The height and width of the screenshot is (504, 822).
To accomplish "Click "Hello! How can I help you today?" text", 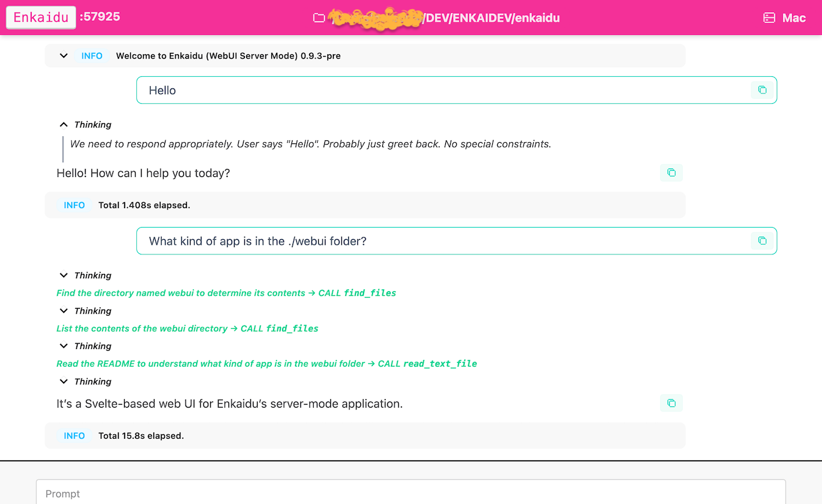I will click(144, 173).
